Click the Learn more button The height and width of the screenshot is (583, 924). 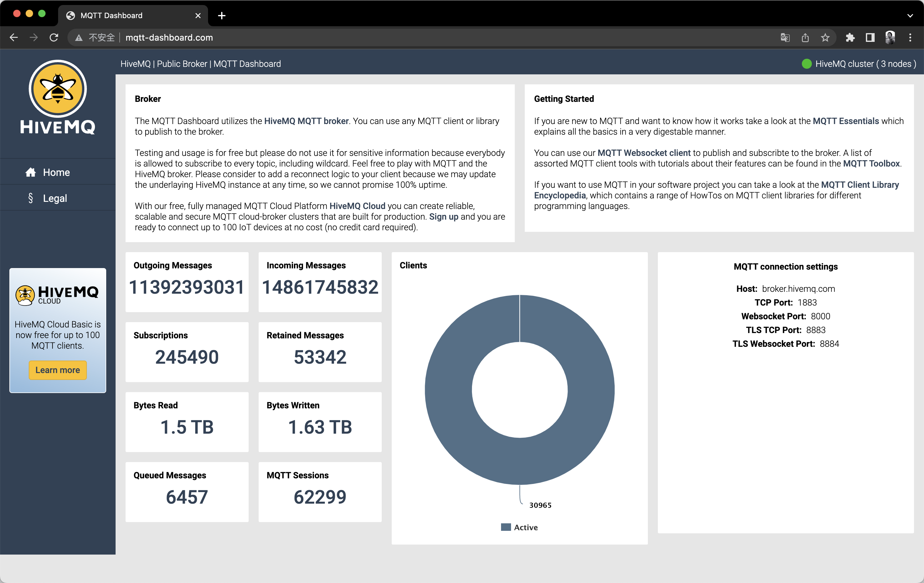click(x=57, y=370)
